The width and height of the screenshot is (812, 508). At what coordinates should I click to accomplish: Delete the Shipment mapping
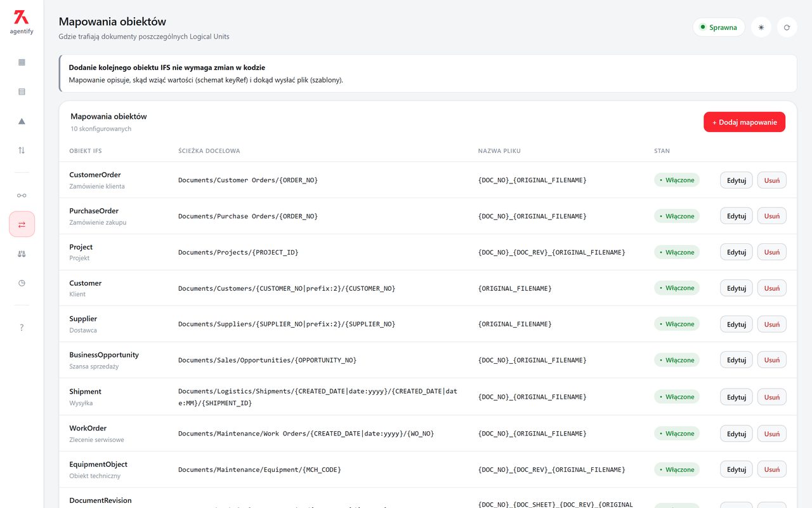pos(771,397)
